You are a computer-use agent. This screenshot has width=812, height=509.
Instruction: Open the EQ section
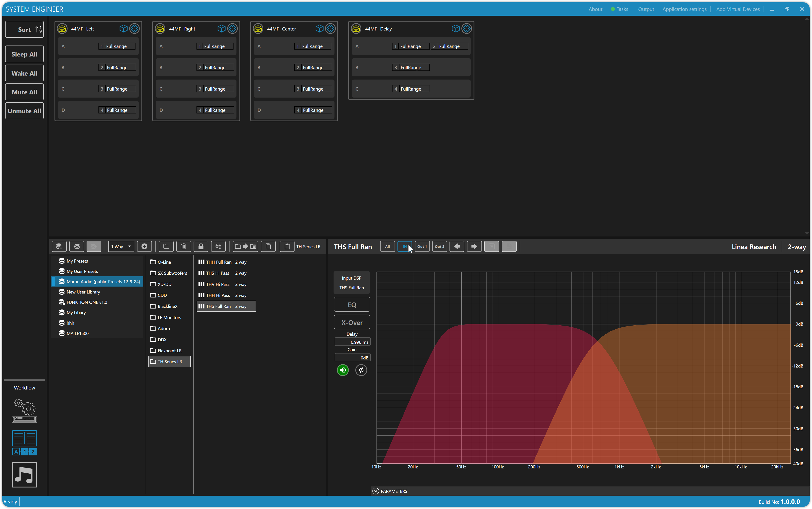(x=352, y=305)
